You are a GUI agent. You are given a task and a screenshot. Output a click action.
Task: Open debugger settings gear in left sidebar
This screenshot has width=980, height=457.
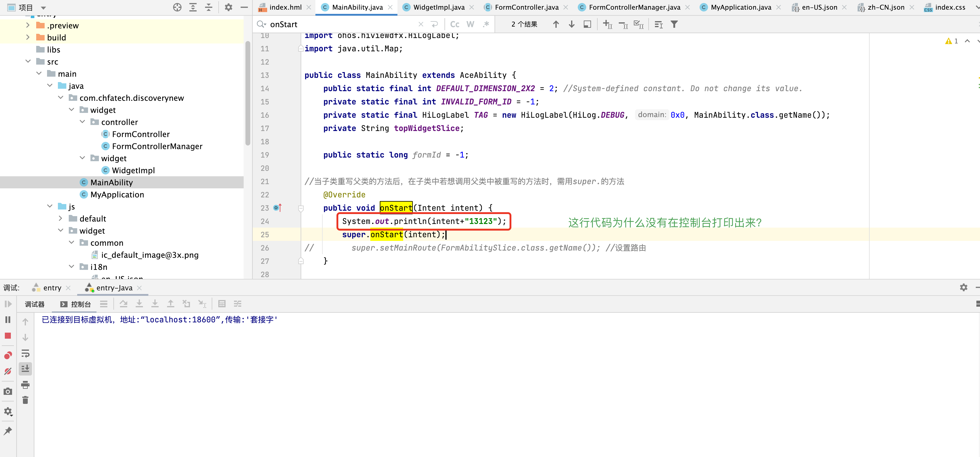point(8,412)
